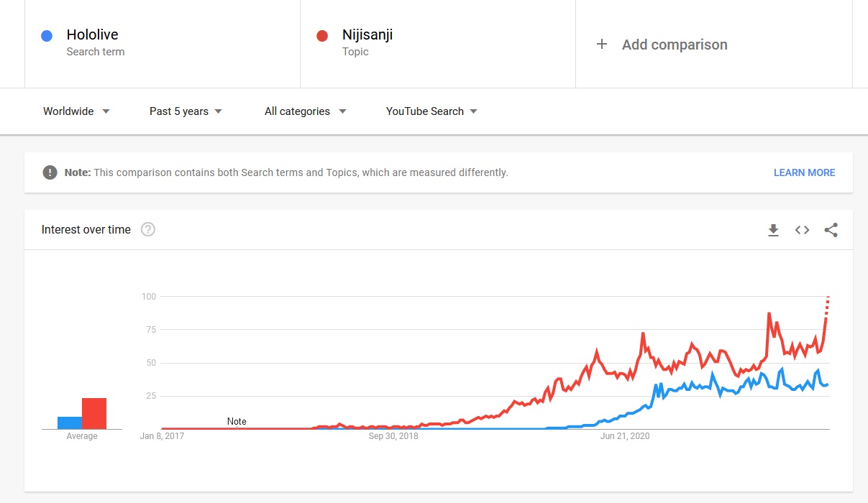Click the Note marker on the chart

pyautogui.click(x=237, y=422)
